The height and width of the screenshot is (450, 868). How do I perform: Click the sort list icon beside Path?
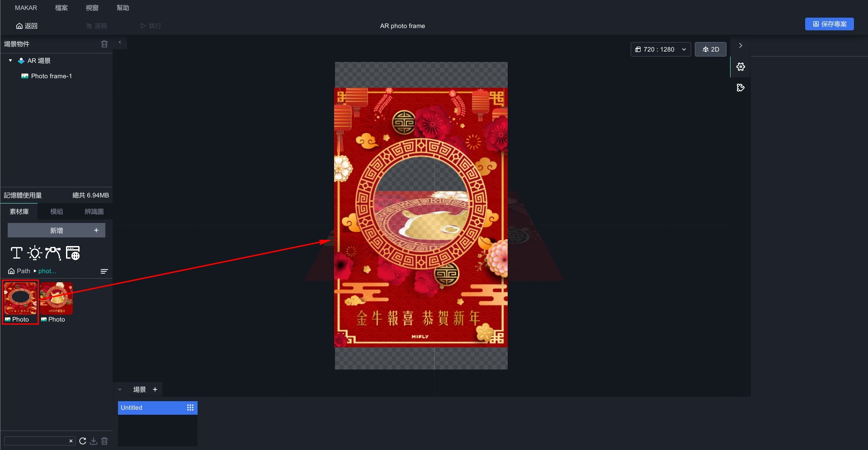[104, 271]
